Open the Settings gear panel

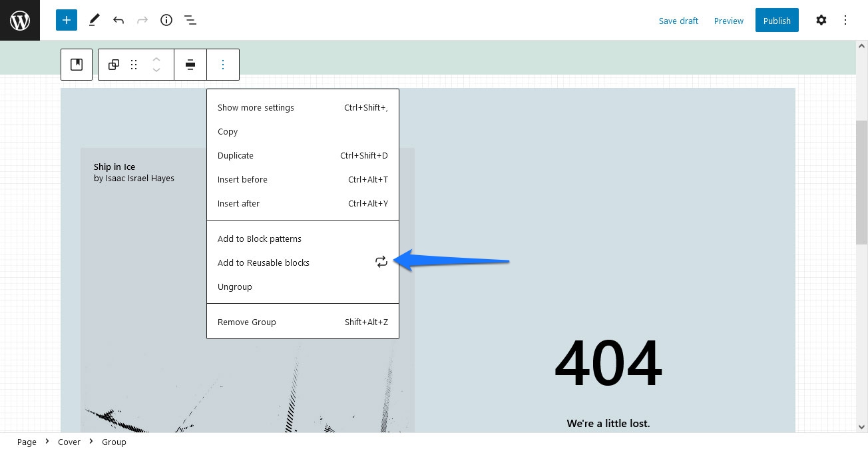[x=821, y=20]
